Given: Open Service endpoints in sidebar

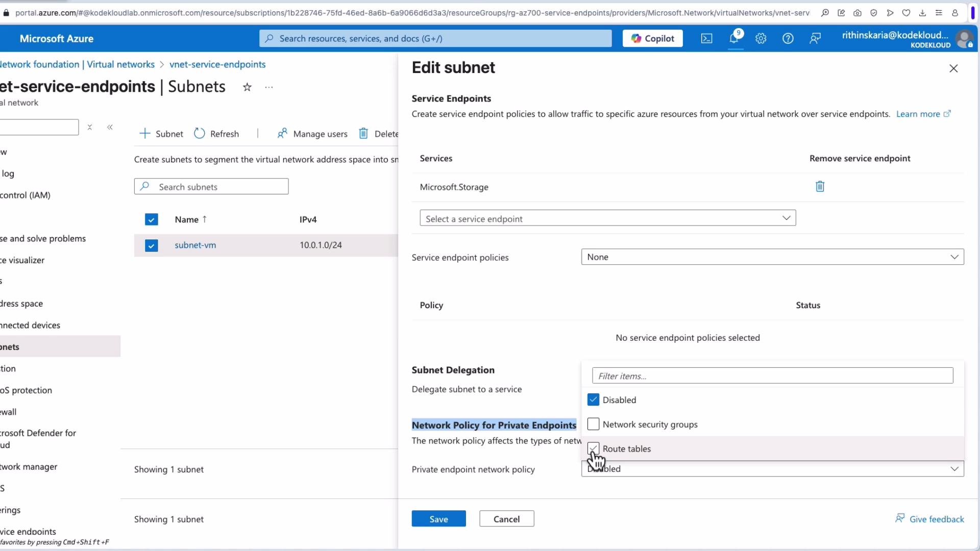Looking at the screenshot, I should [x=28, y=531].
